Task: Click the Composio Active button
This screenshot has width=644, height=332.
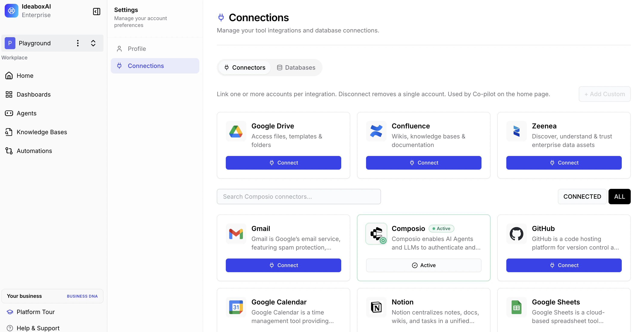Action: point(424,265)
